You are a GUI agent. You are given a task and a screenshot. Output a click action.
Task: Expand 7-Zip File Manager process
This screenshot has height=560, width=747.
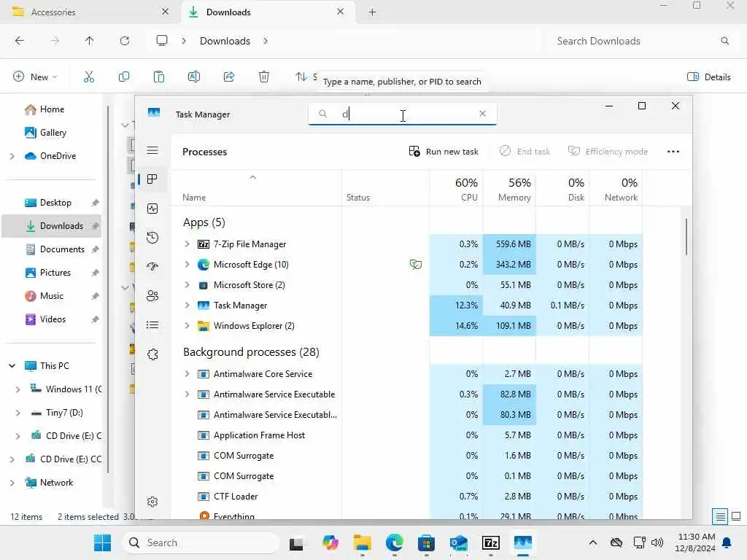(x=187, y=244)
